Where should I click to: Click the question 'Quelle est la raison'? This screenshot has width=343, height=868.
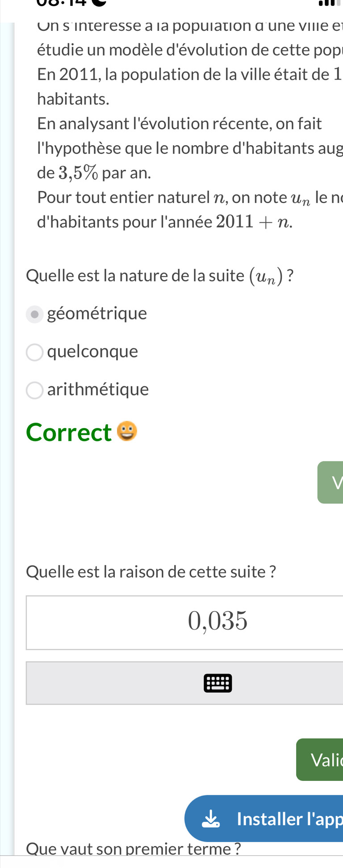click(x=151, y=571)
